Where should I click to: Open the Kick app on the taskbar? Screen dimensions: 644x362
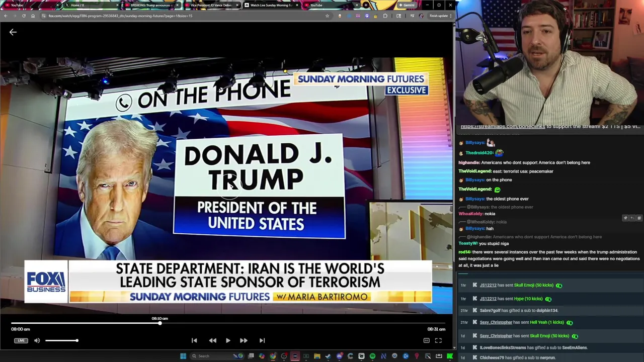[x=450, y=356]
